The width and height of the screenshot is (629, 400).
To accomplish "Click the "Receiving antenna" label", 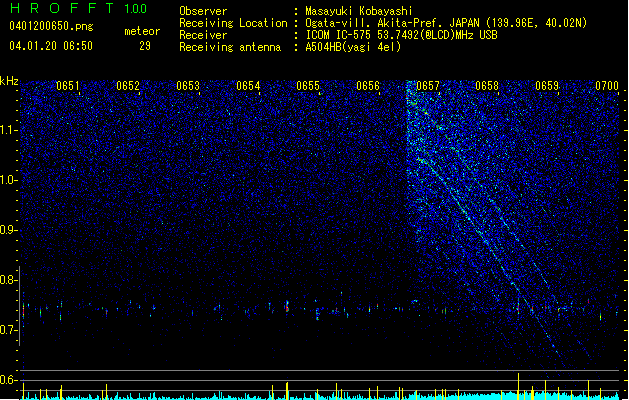I will tap(230, 47).
